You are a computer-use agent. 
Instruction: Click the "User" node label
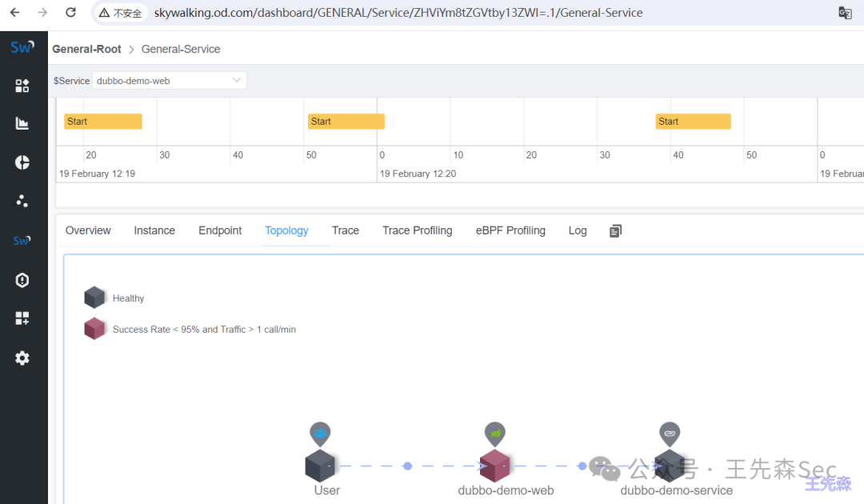click(326, 490)
